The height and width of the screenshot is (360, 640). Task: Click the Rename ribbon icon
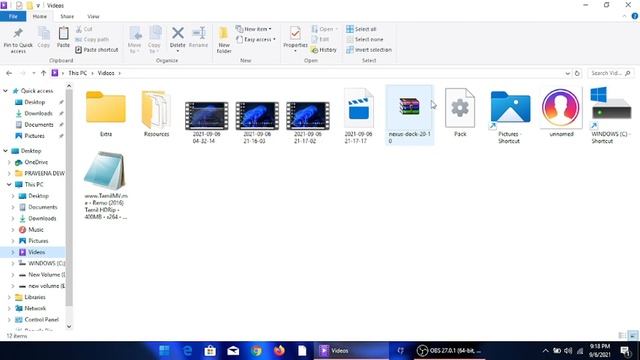[x=199, y=33]
